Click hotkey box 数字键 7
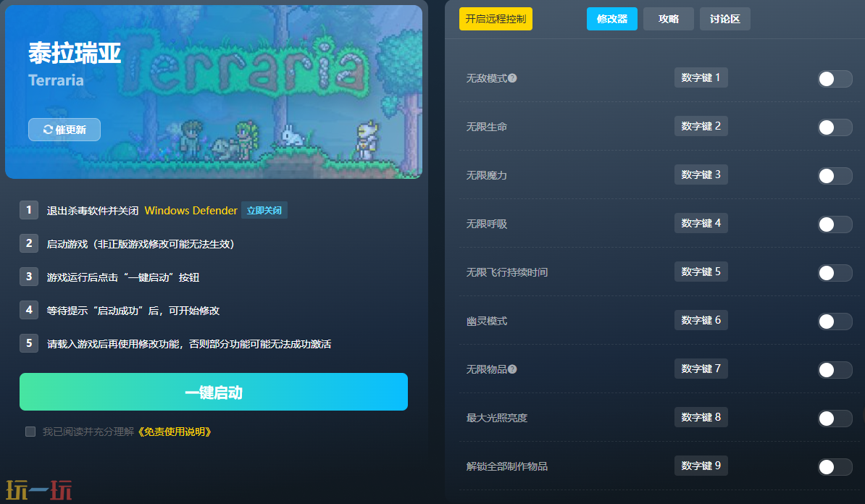Viewport: 865px width, 504px height. point(701,369)
